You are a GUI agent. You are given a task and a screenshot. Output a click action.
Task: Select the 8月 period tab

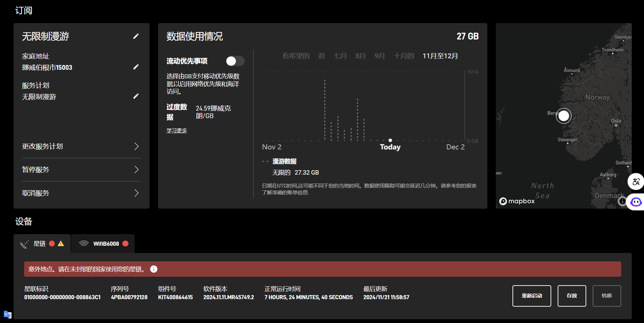(x=361, y=56)
